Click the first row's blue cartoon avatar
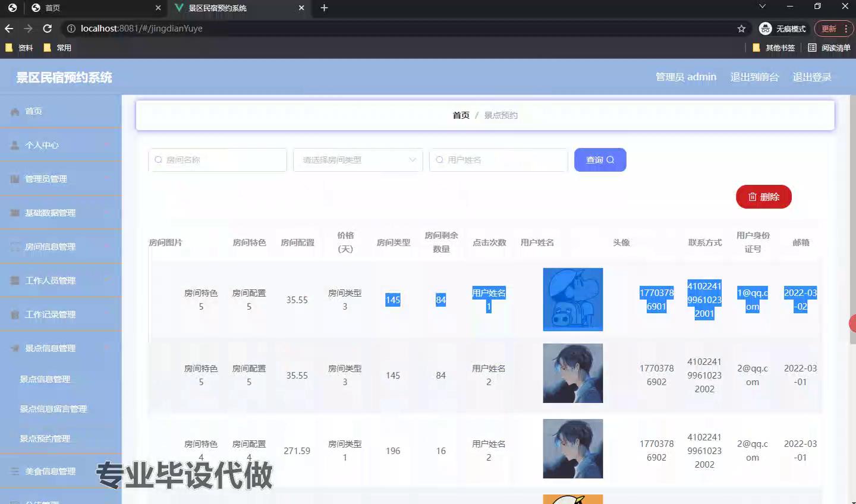Viewport: 856px width, 504px height. (x=572, y=300)
